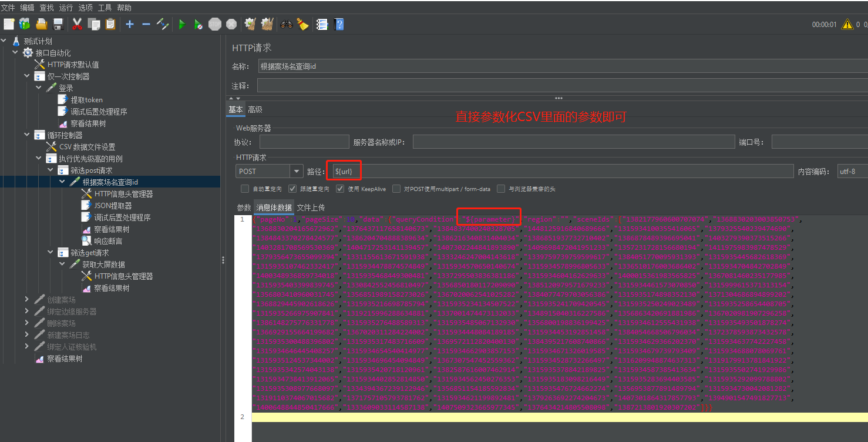This screenshot has height=442, width=868.
Task: Select 绑定人证核验机 tree item
Action: point(72,347)
